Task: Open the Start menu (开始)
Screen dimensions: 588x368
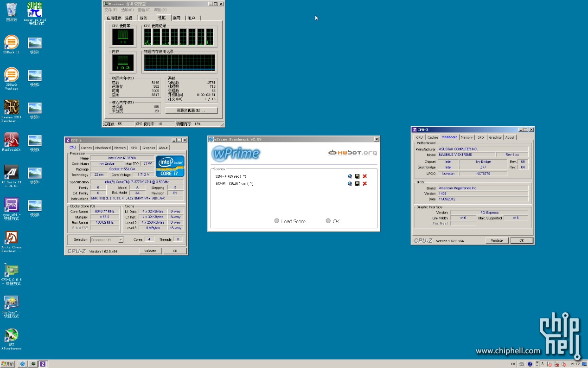Action: click(x=8, y=364)
